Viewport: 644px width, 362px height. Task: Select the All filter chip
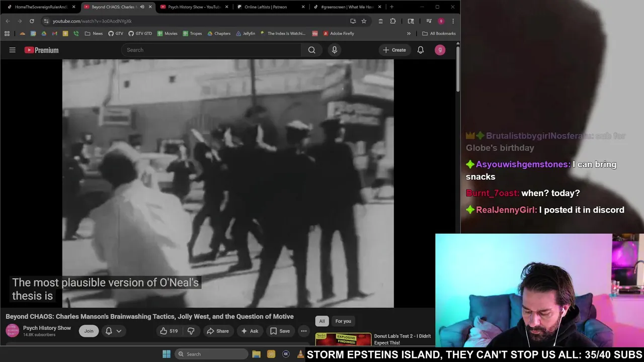tap(322, 321)
